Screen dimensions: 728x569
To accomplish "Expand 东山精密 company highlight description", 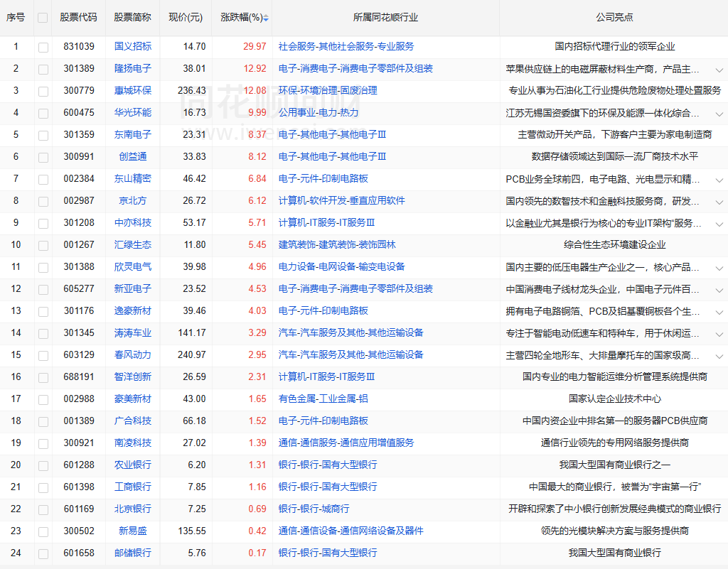I will [x=719, y=180].
